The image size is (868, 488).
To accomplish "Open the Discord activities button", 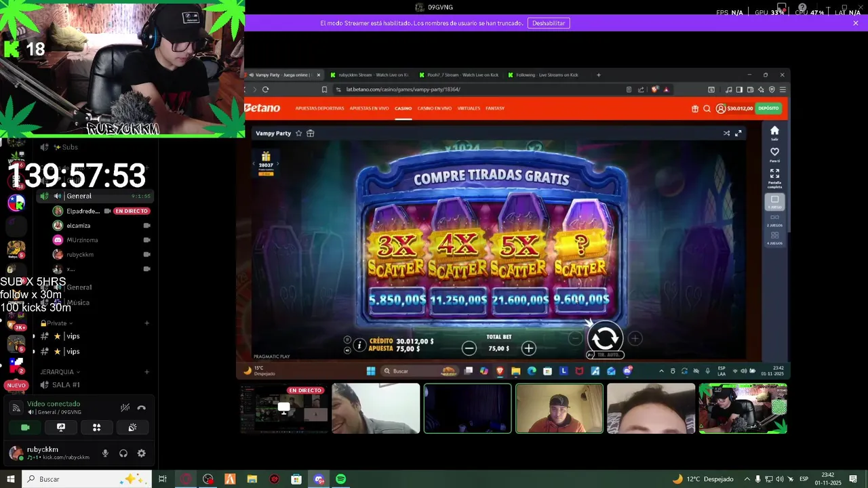I will (x=96, y=427).
